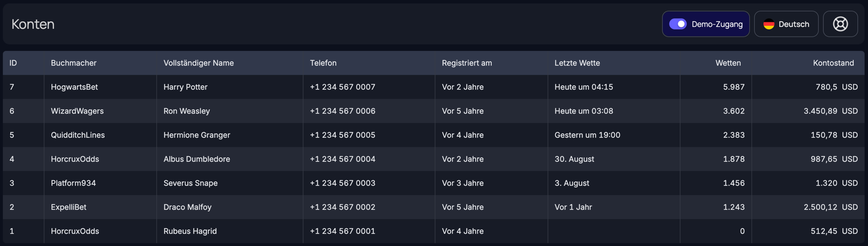This screenshot has height=246, width=868.
Task: Select Albus Dumbledore's name cell
Action: point(197,159)
